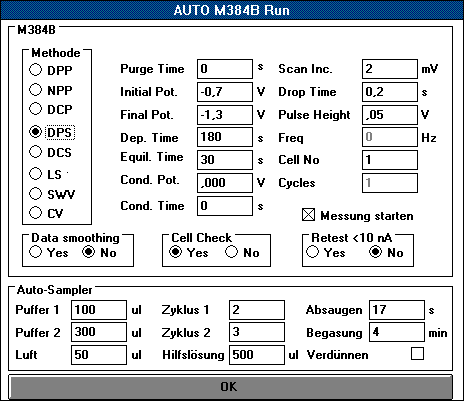Select SWV as the method
The height and width of the screenshot is (401, 464).
pos(35,194)
